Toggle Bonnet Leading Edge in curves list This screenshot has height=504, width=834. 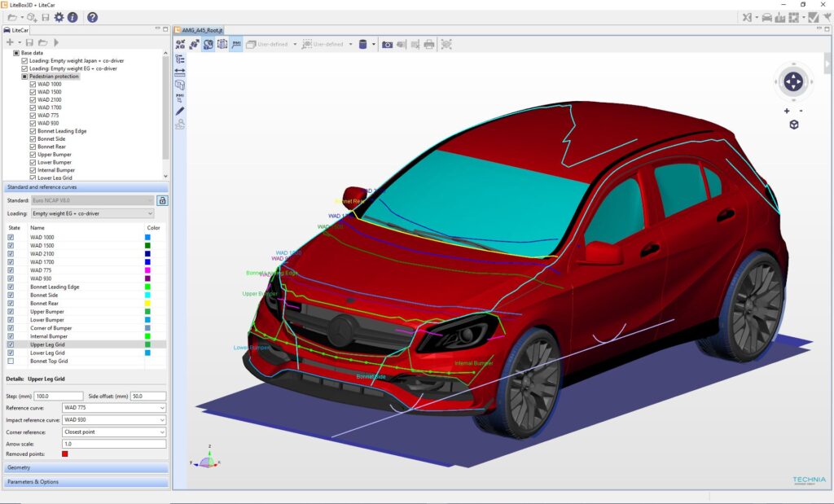click(11, 287)
